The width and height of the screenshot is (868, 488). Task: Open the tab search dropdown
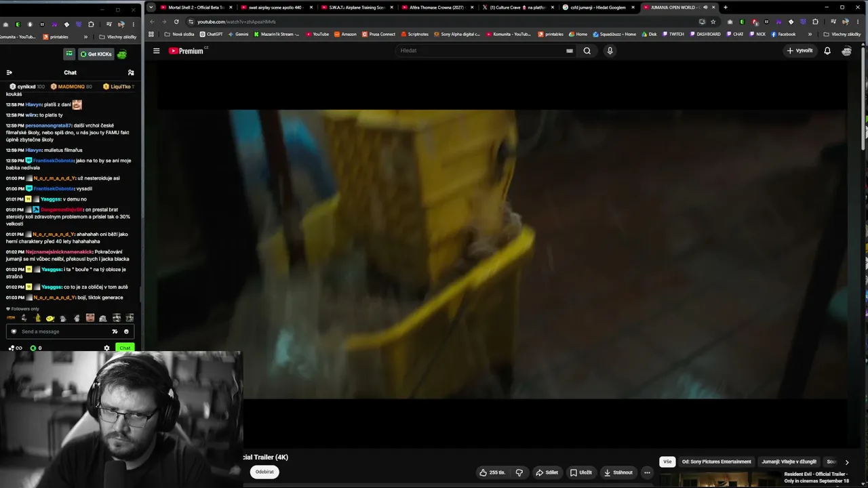151,7
